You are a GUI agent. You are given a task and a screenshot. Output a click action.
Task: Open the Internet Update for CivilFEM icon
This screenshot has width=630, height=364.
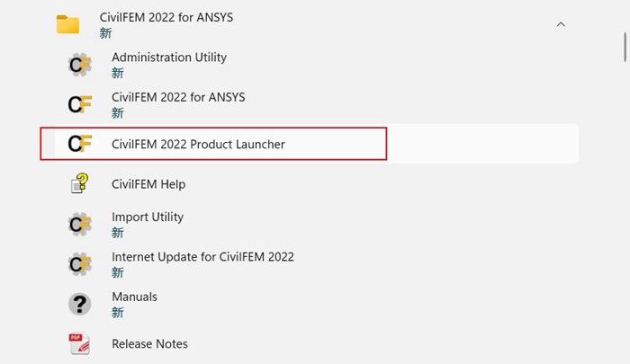tap(79, 264)
